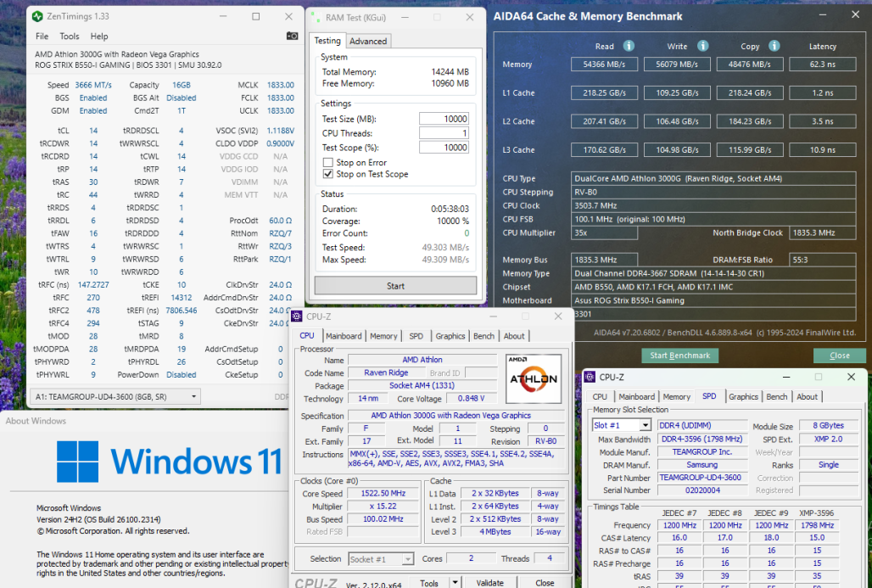
Task: Click the ZenTimings MCLK 1833.00 value
Action: coord(280,85)
